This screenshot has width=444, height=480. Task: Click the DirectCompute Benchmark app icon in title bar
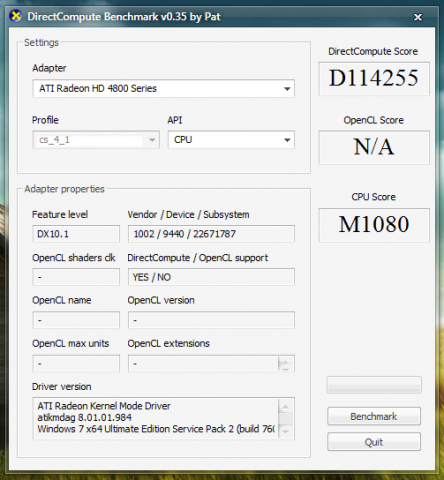[x=16, y=16]
